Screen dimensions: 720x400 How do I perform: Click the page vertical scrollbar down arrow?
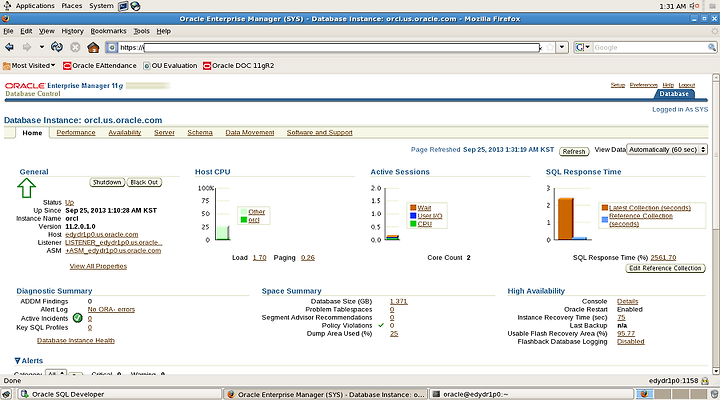pyautogui.click(x=716, y=371)
